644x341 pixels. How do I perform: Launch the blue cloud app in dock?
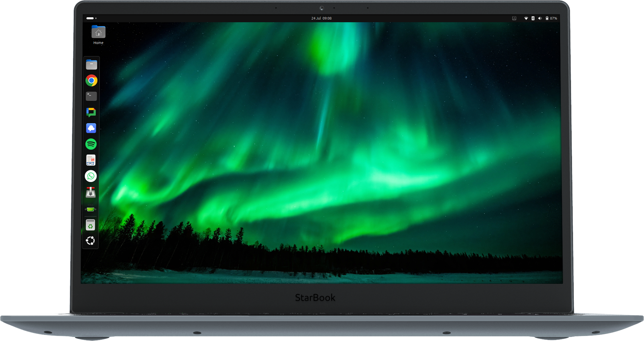point(91,128)
